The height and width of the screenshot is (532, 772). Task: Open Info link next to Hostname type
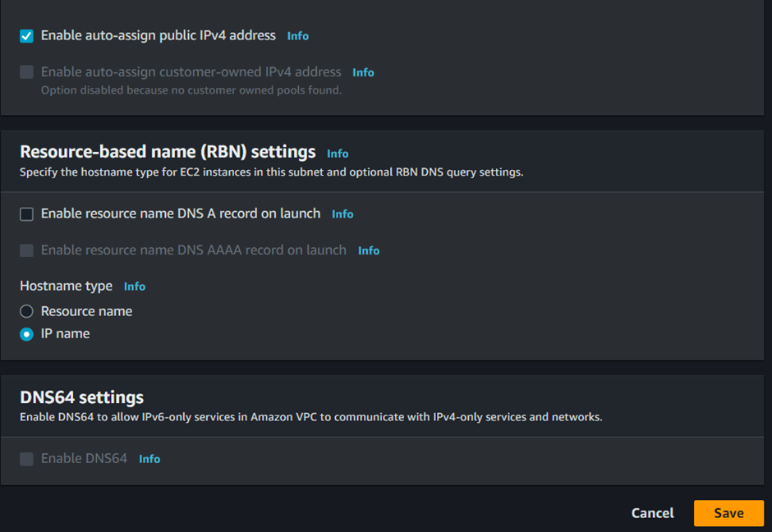pos(135,287)
